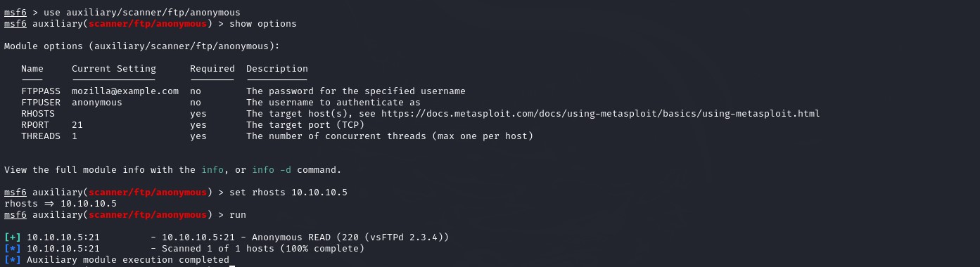Click the 'Description' column header

pyautogui.click(x=277, y=68)
